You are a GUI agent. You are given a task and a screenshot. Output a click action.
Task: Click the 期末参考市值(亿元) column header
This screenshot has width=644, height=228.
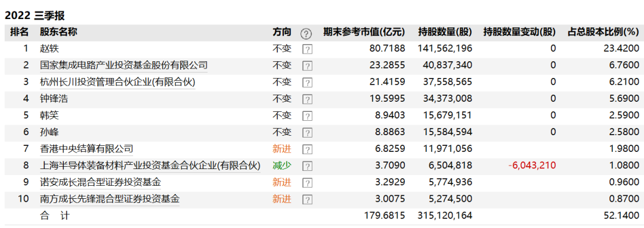pyautogui.click(x=364, y=32)
